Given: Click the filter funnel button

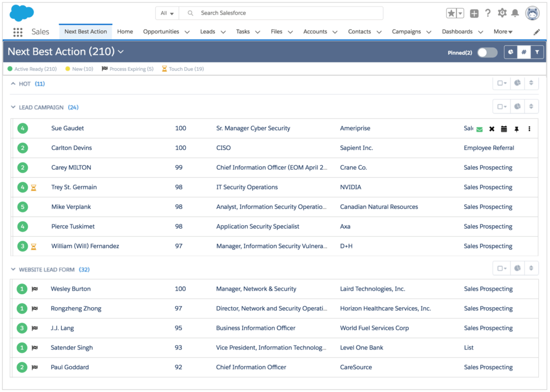Looking at the screenshot, I should pos(537,52).
